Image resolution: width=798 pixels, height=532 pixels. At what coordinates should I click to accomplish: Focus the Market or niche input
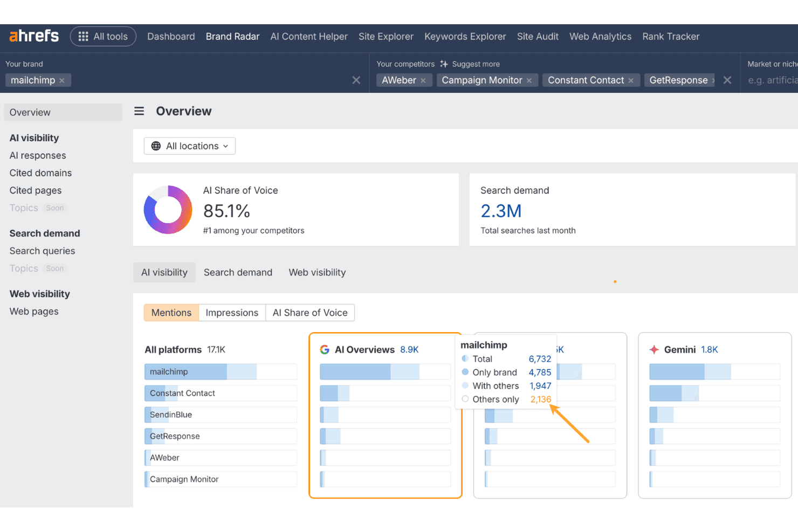pyautogui.click(x=772, y=80)
